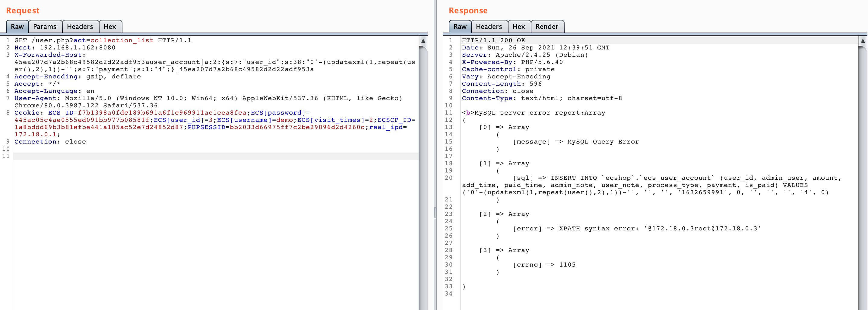Click the [2] => Array line
Screen dimensions: 868x310
[504, 214]
